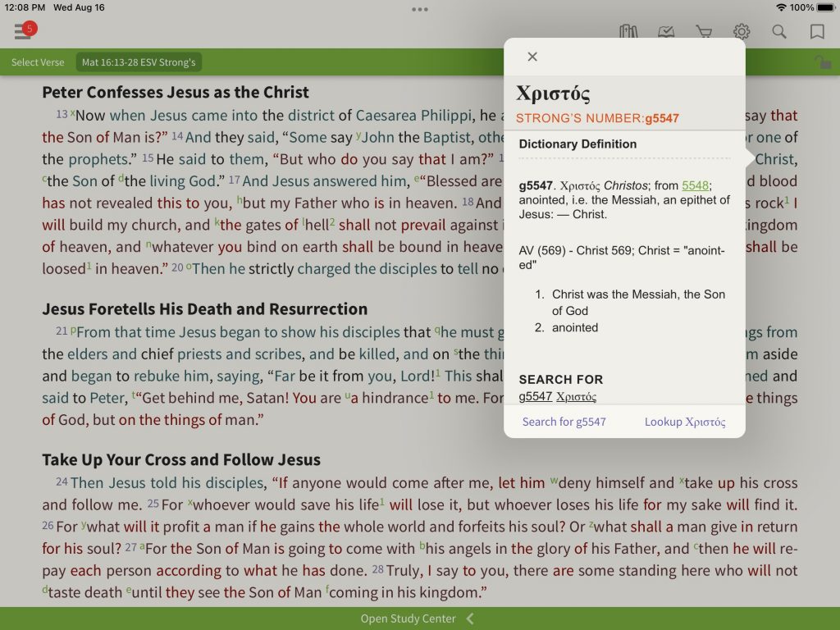Image resolution: width=840 pixels, height=630 pixels.
Task: Follow the green 5548 Strong's link
Action: click(x=695, y=185)
